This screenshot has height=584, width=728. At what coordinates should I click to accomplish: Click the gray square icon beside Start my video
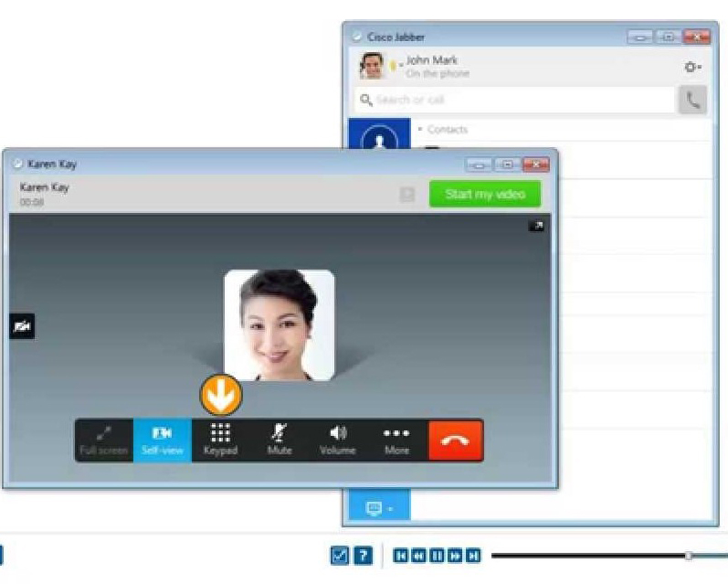tap(406, 194)
